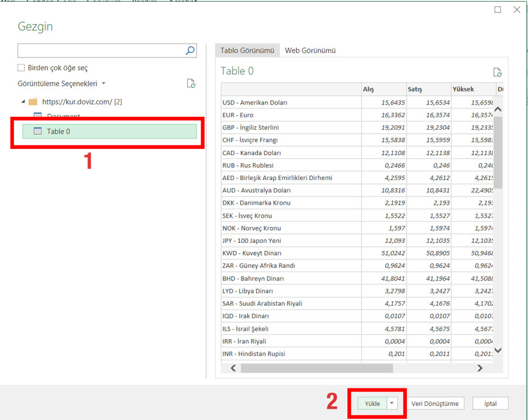Click the 'SAR - Suudi Arabistan Riyali' row label
The image size is (528, 420).
click(x=262, y=303)
